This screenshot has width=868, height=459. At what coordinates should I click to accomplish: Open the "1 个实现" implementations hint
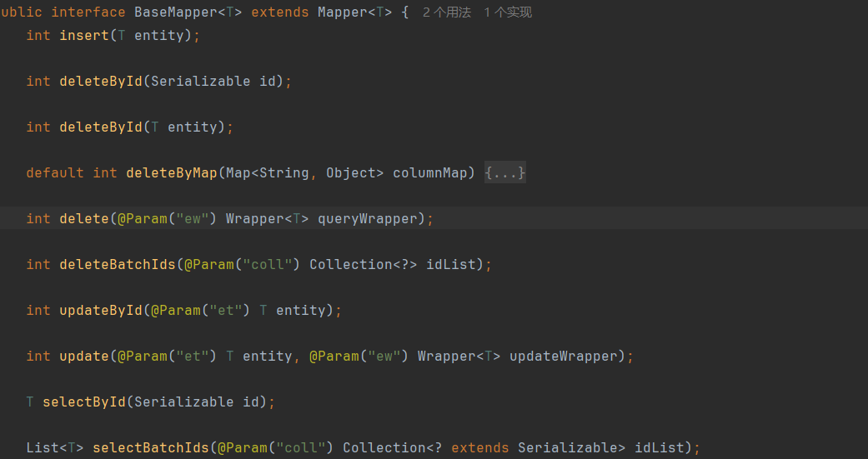coord(508,12)
